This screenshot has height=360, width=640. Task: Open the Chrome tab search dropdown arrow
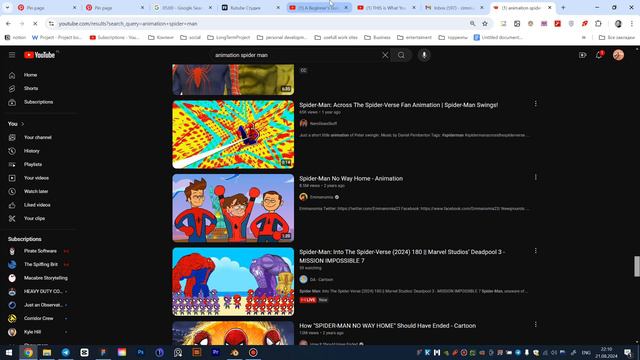pos(7,7)
